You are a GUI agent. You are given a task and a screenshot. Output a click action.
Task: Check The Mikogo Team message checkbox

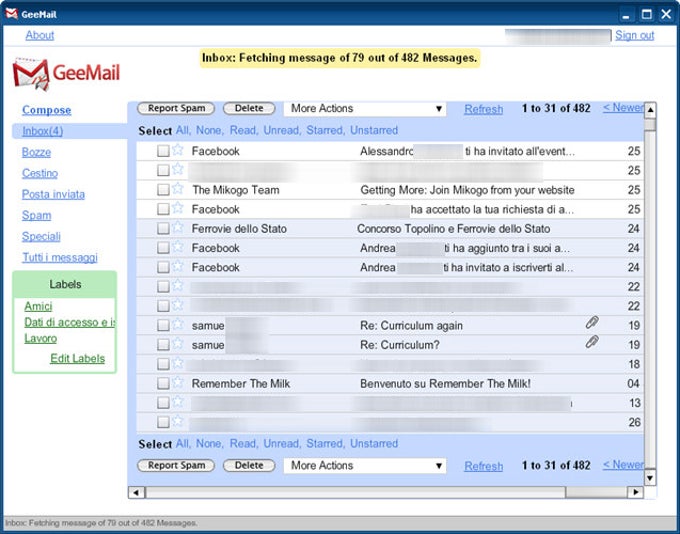click(x=163, y=190)
